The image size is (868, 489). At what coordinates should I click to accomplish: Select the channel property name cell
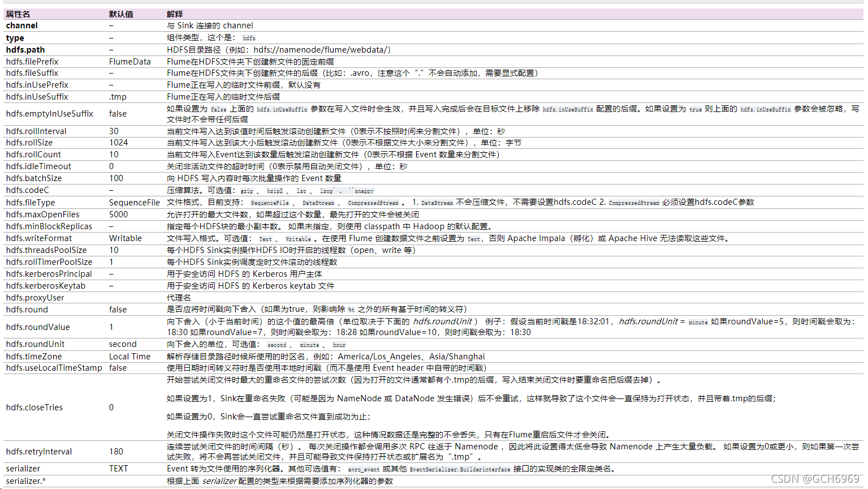(21, 25)
